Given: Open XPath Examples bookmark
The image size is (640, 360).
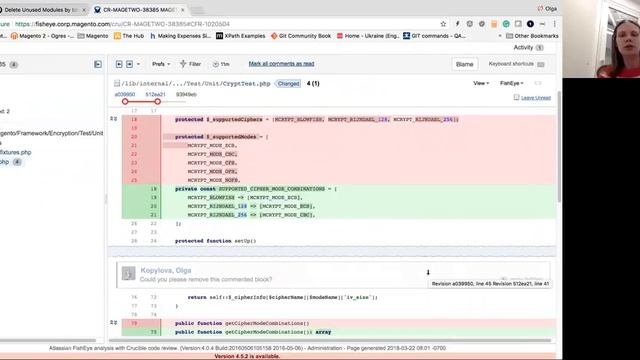Looking at the screenshot, I should coord(240,36).
